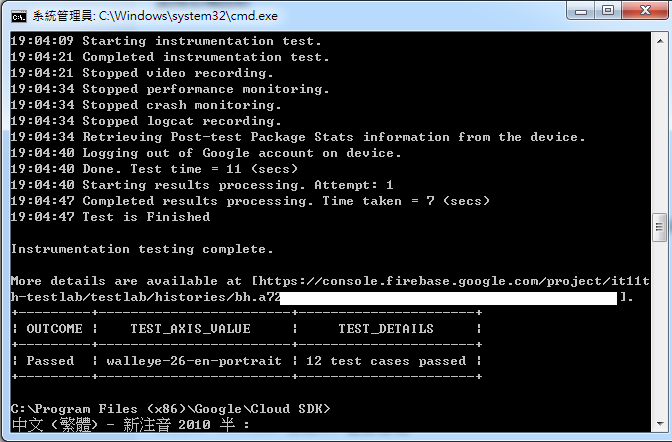Viewport: 672px width, 442px height.
Task: Open the cmd.exe system menu icon
Action: tap(19, 17)
